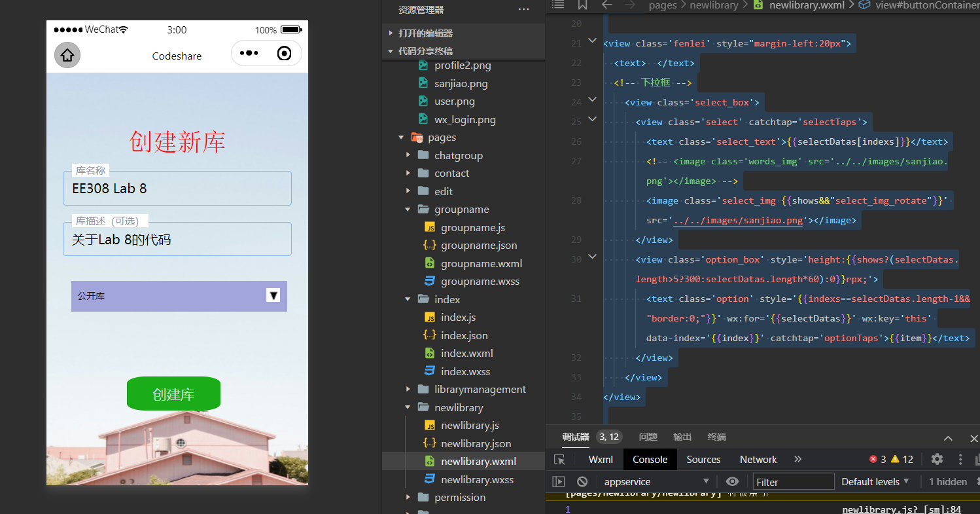Tap the circular close capsule button
The width and height of the screenshot is (980, 514).
(285, 54)
